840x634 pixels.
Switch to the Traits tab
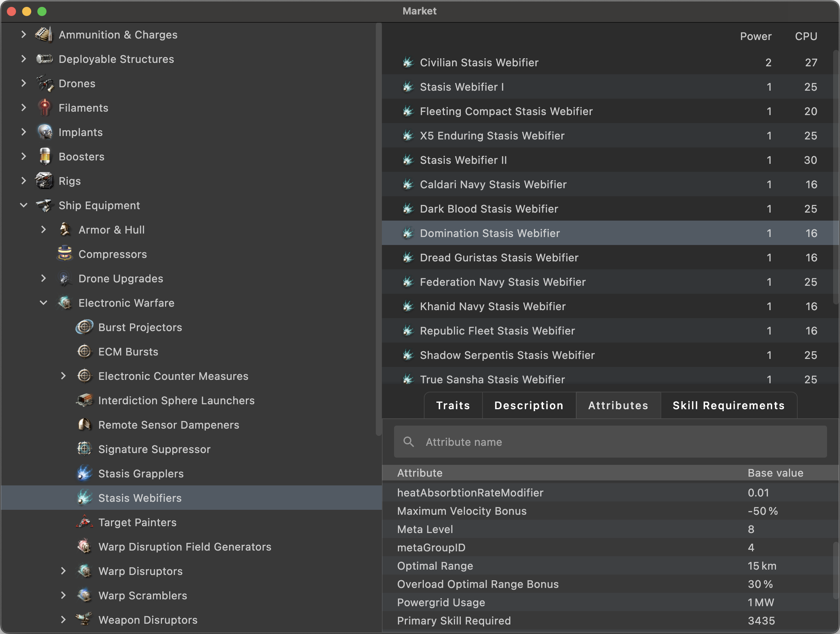pos(453,405)
